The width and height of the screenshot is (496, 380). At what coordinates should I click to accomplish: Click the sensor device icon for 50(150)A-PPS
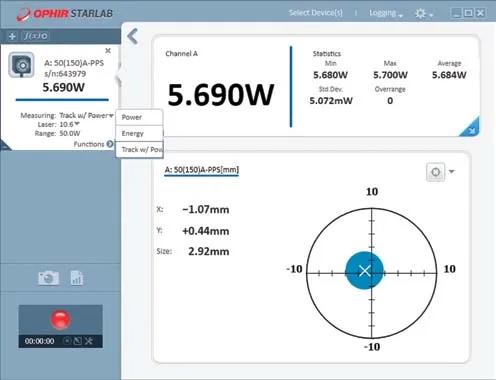click(21, 65)
